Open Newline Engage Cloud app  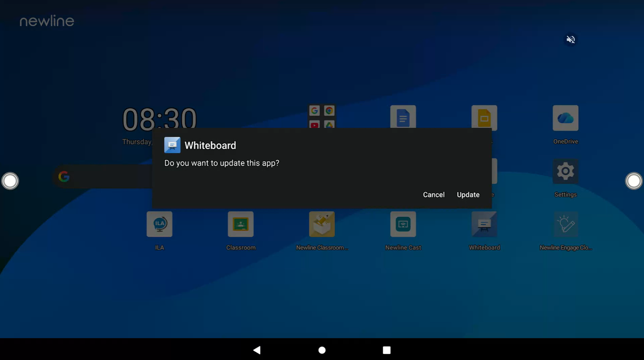pyautogui.click(x=566, y=224)
